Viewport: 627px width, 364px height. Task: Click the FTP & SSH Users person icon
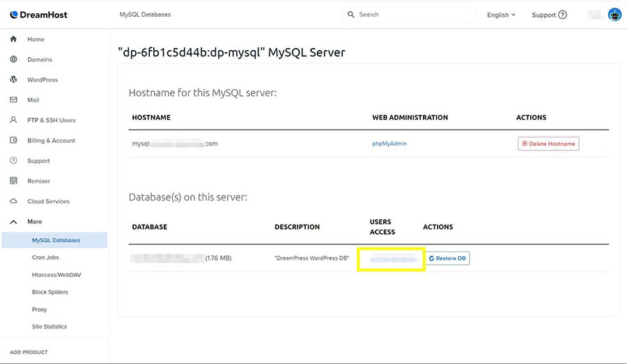tap(13, 120)
